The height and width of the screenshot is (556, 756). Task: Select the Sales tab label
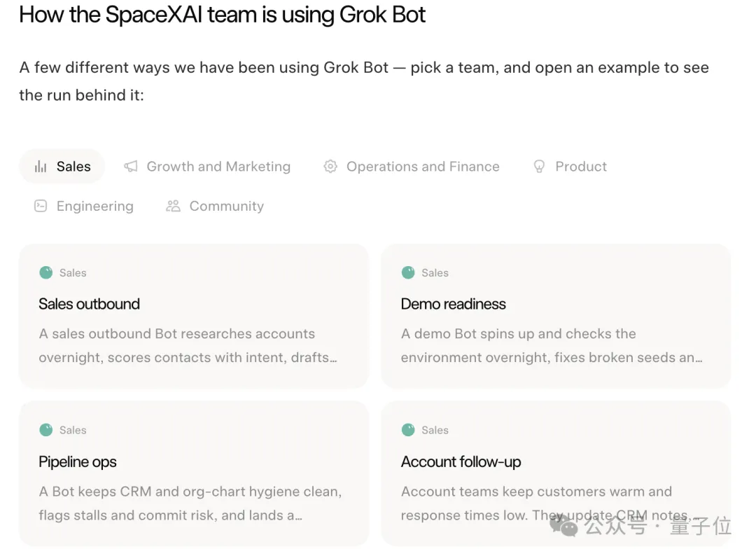[x=73, y=167]
